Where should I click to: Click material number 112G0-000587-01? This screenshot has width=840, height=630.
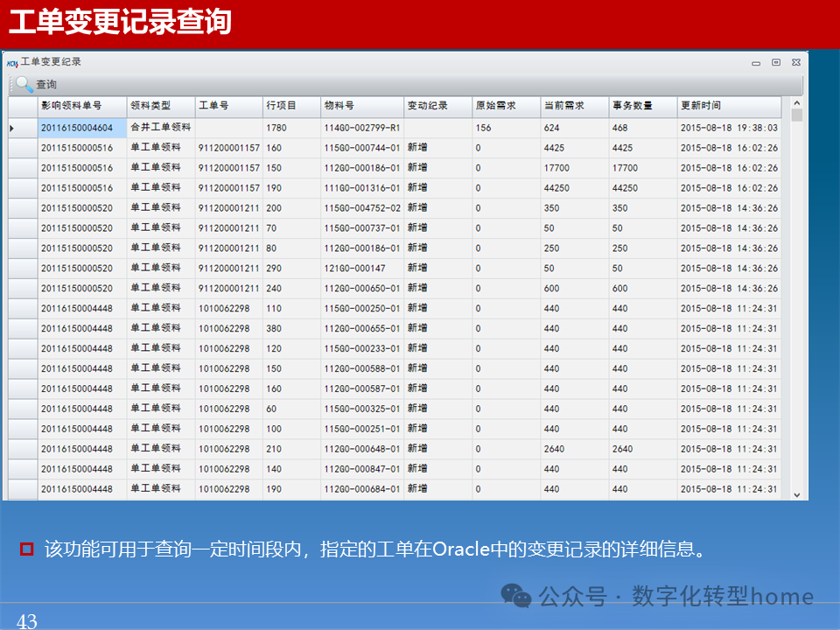click(361, 388)
